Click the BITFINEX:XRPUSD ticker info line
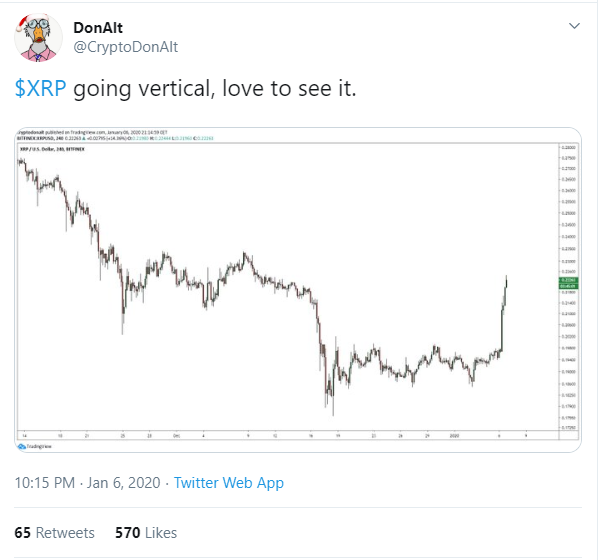 click(115, 138)
